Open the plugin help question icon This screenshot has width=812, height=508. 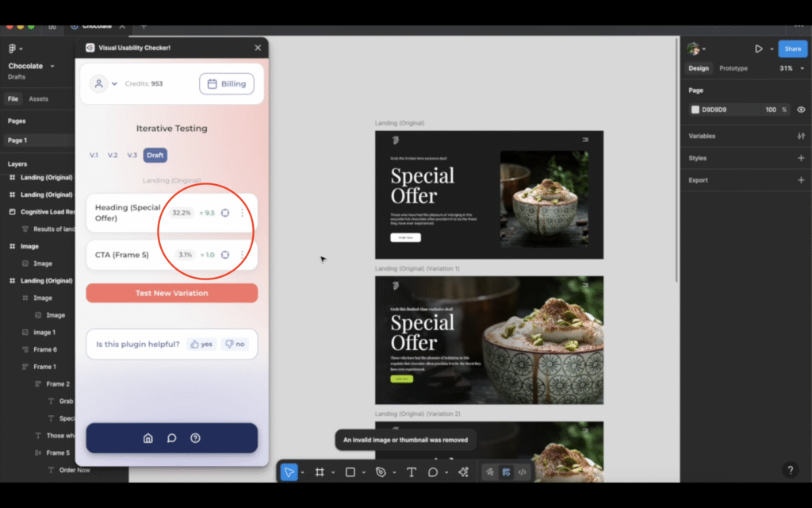195,438
